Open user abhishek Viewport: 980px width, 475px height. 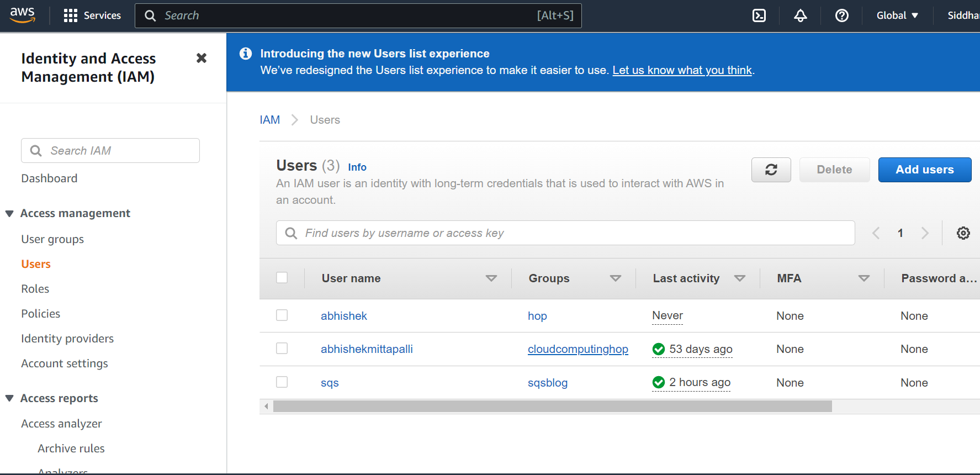[344, 316]
